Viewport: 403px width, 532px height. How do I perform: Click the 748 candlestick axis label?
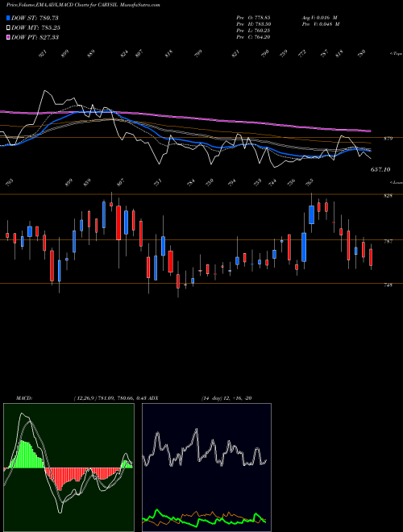tap(388, 285)
